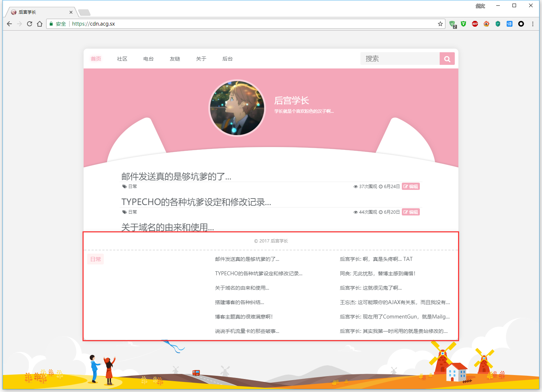
Task: Click the 编辑 button for the 6月24日 post
Action: click(x=411, y=187)
